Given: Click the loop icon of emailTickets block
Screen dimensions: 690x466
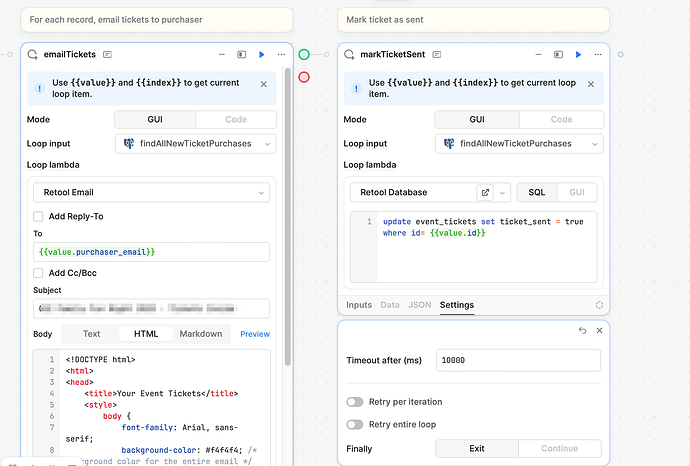Looking at the screenshot, I should point(32,55).
